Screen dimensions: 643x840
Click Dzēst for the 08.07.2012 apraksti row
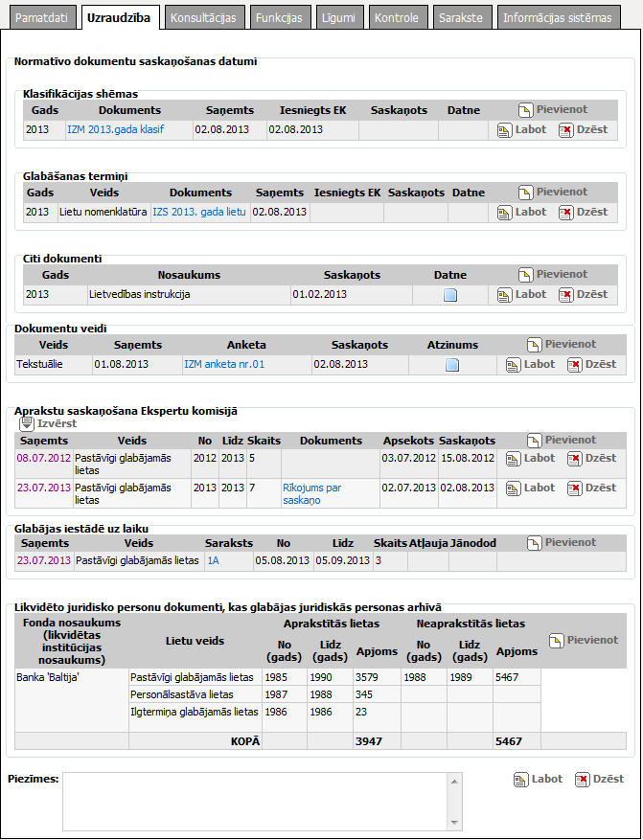click(574, 459)
